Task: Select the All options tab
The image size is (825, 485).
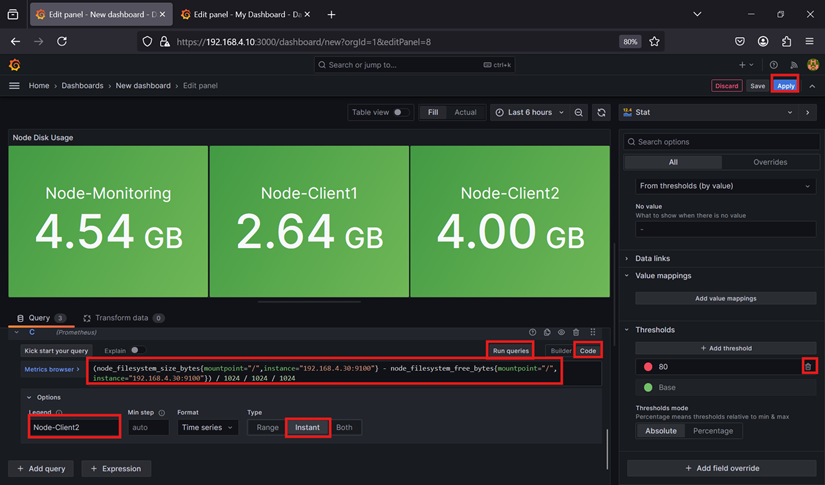Action: pos(673,162)
